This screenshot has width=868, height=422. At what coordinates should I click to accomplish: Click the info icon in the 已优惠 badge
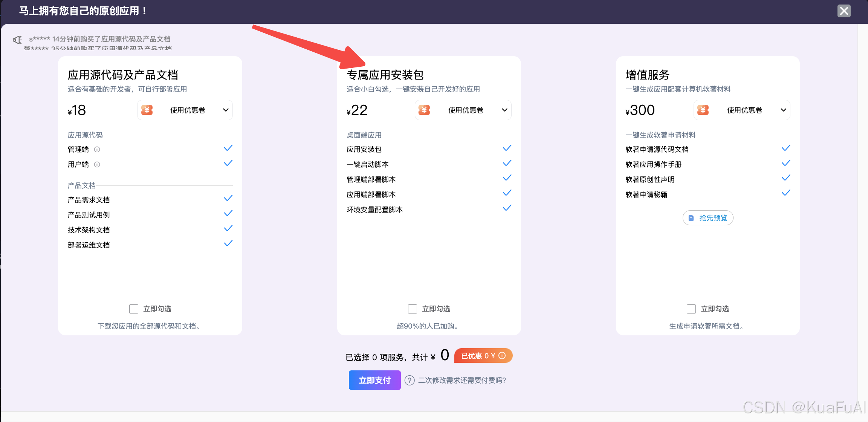click(x=502, y=356)
